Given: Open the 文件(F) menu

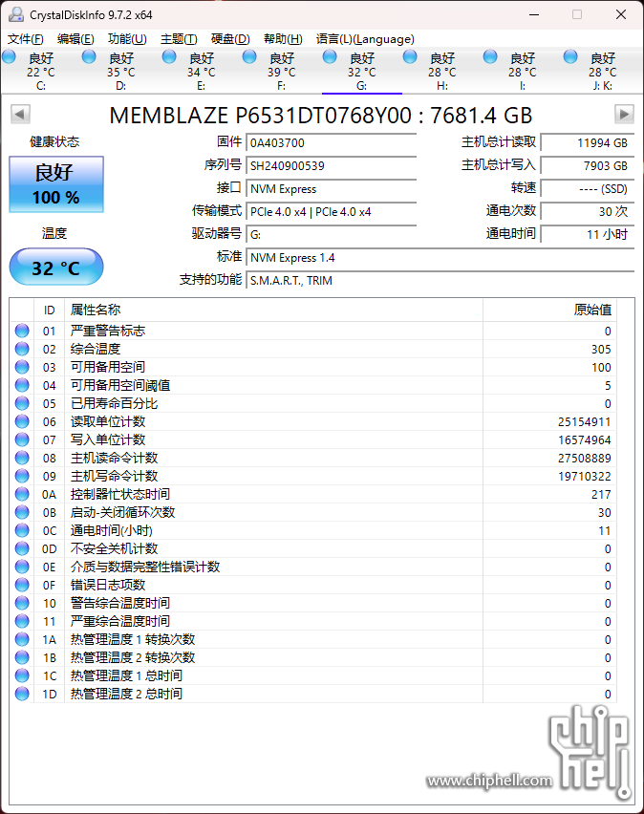Looking at the screenshot, I should 26,39.
